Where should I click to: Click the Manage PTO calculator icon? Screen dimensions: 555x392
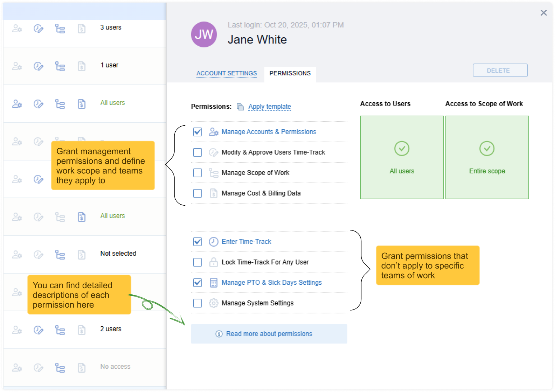213,283
